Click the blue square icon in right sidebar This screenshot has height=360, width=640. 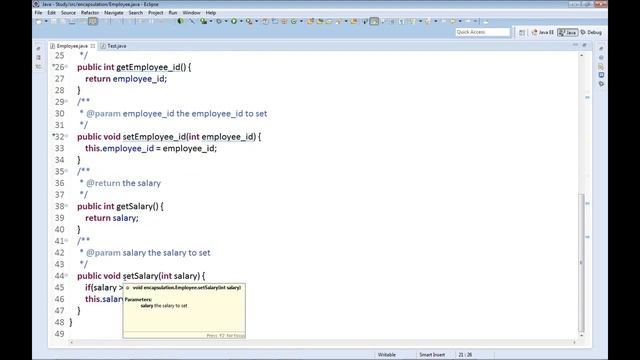[601, 75]
